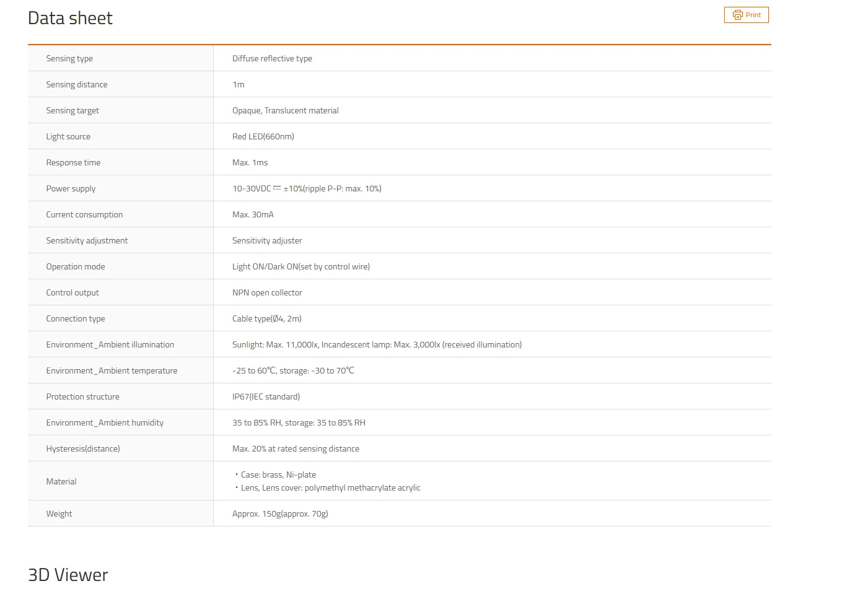Click the 'Current consumption' label
The height and width of the screenshot is (594, 868).
84,215
